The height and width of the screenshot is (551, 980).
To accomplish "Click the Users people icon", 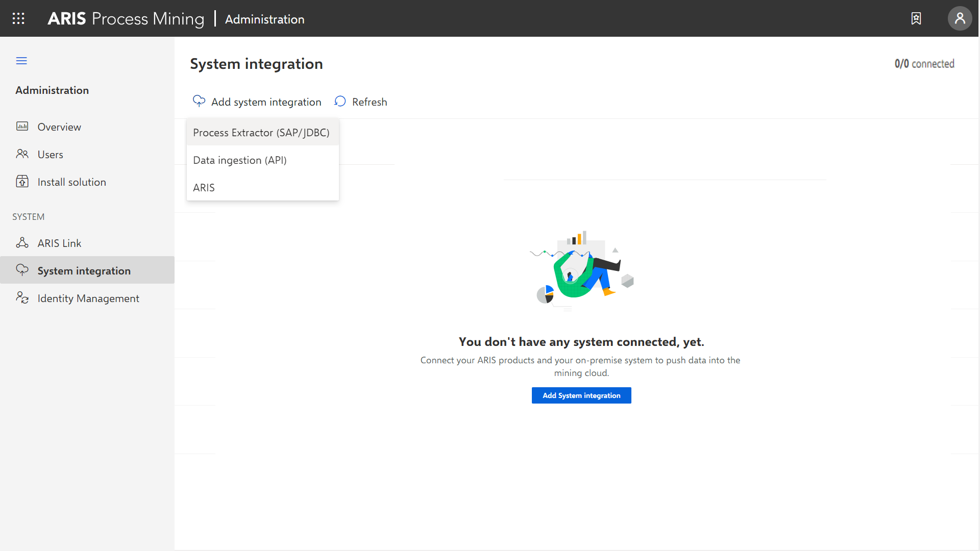I will coord(22,154).
